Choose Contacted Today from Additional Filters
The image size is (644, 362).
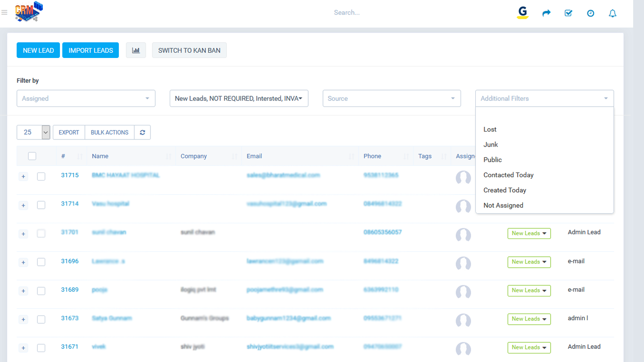[508, 175]
